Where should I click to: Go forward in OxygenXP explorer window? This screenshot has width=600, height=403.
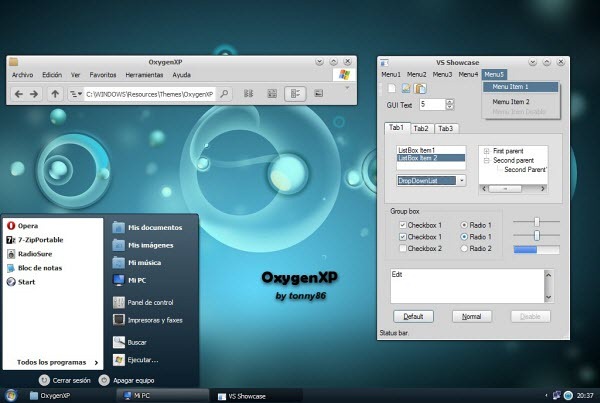click(34, 94)
